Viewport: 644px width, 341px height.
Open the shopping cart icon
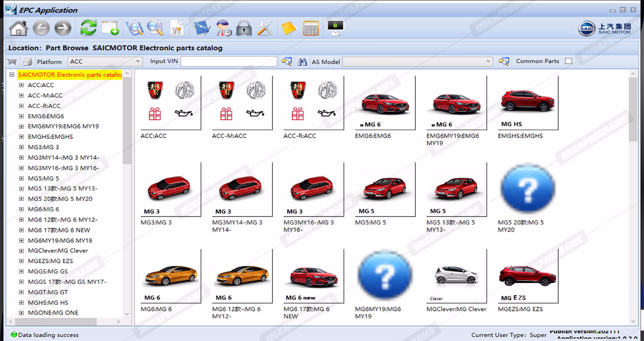[x=12, y=61]
